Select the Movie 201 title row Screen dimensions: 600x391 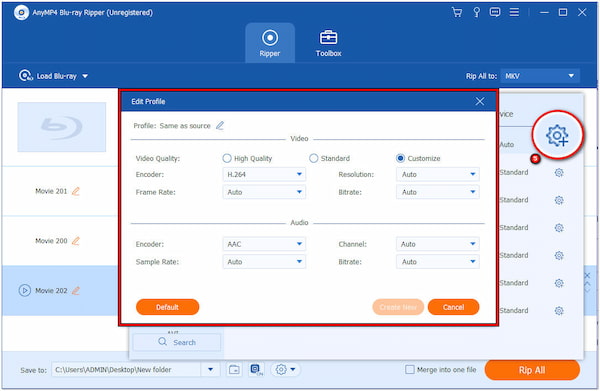click(x=60, y=191)
